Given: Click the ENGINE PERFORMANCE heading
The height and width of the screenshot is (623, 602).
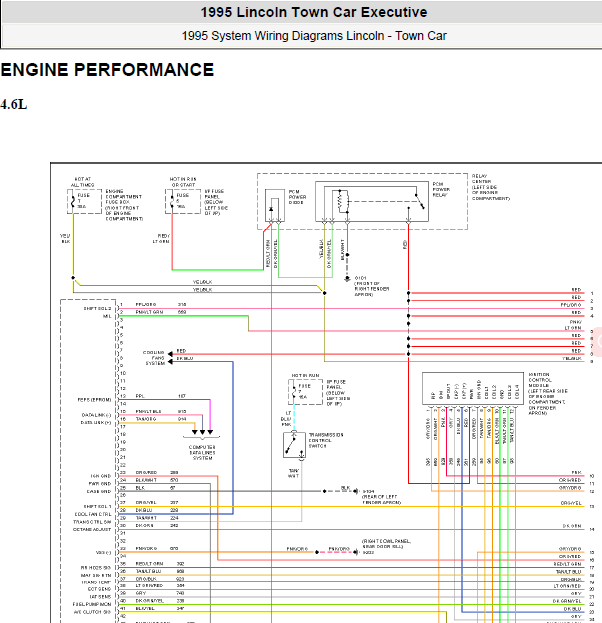Looking at the screenshot, I should point(107,70).
